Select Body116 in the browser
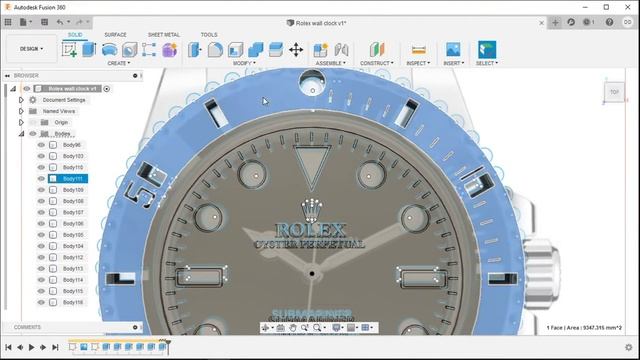This screenshot has width=640, height=360. click(73, 302)
